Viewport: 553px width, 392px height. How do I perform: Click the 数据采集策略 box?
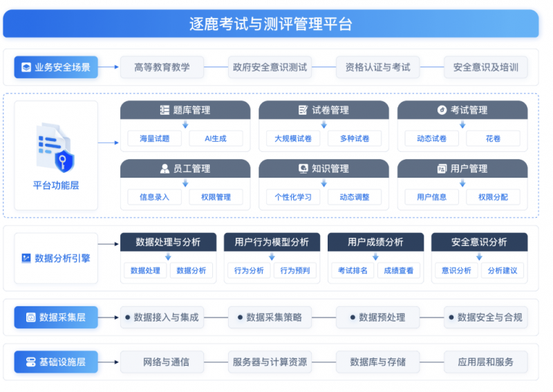(270, 317)
